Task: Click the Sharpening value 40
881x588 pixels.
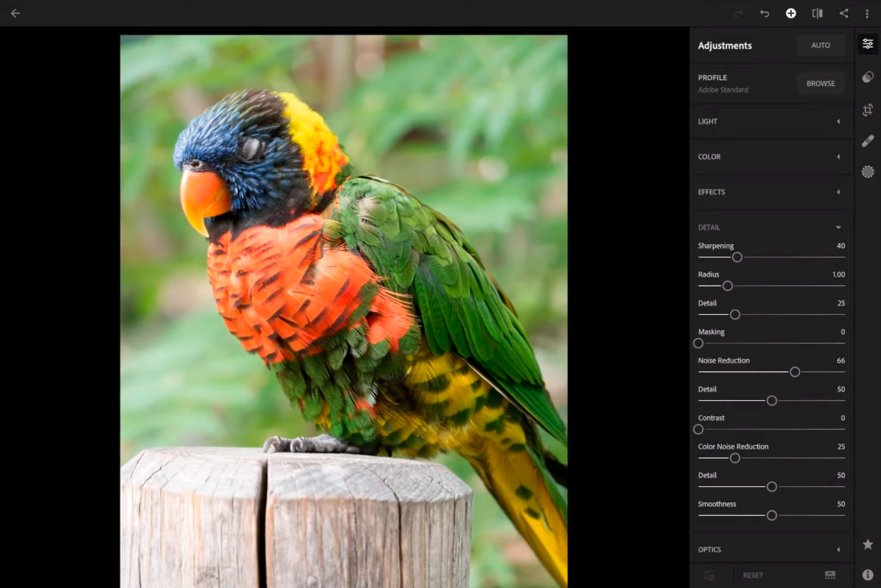Action: click(841, 246)
